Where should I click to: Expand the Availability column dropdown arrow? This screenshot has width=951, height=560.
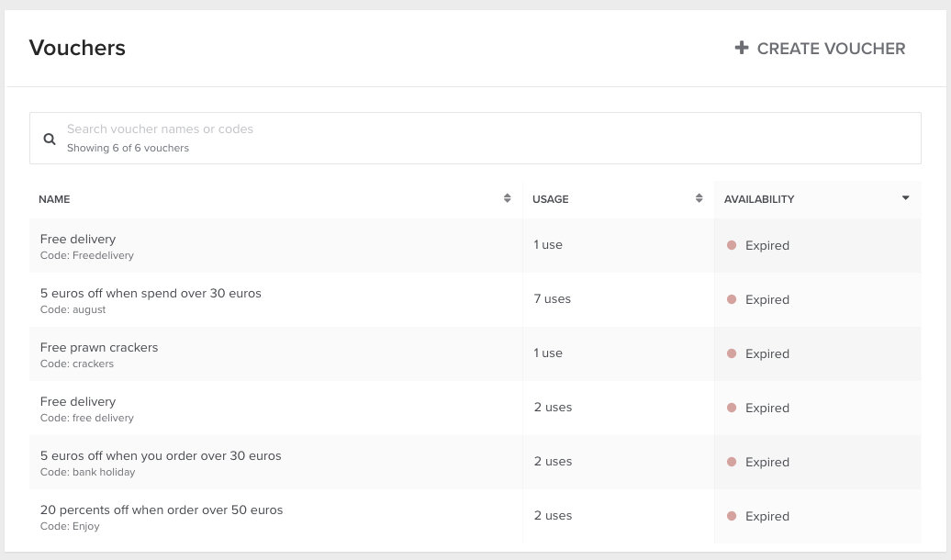[x=905, y=198]
